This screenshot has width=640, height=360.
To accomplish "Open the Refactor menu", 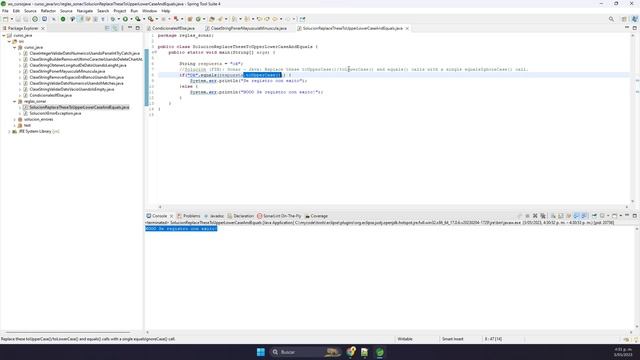I will pyautogui.click(x=48, y=11).
